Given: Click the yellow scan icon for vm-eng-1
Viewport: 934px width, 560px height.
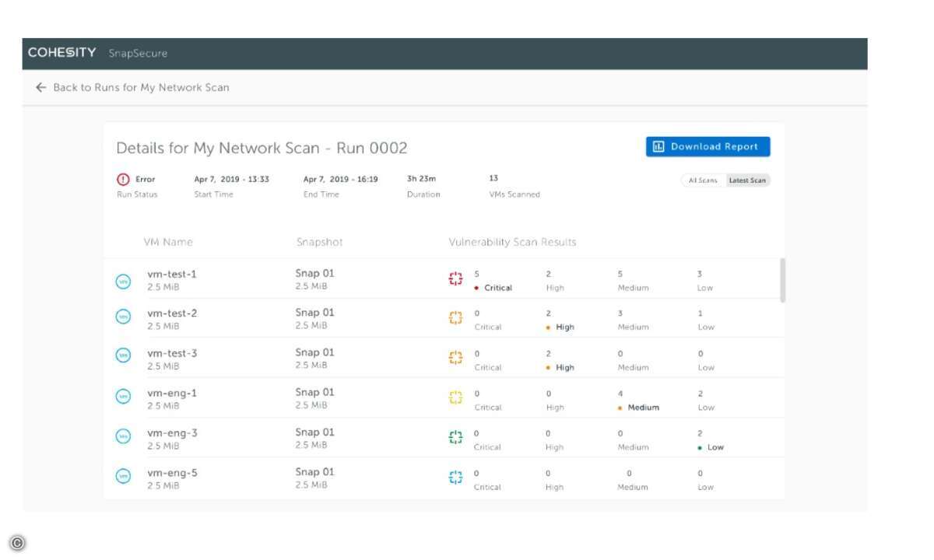Looking at the screenshot, I should pyautogui.click(x=455, y=397).
